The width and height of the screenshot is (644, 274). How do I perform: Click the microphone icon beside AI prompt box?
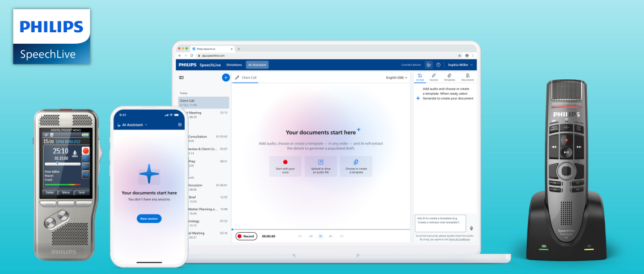[471, 228]
